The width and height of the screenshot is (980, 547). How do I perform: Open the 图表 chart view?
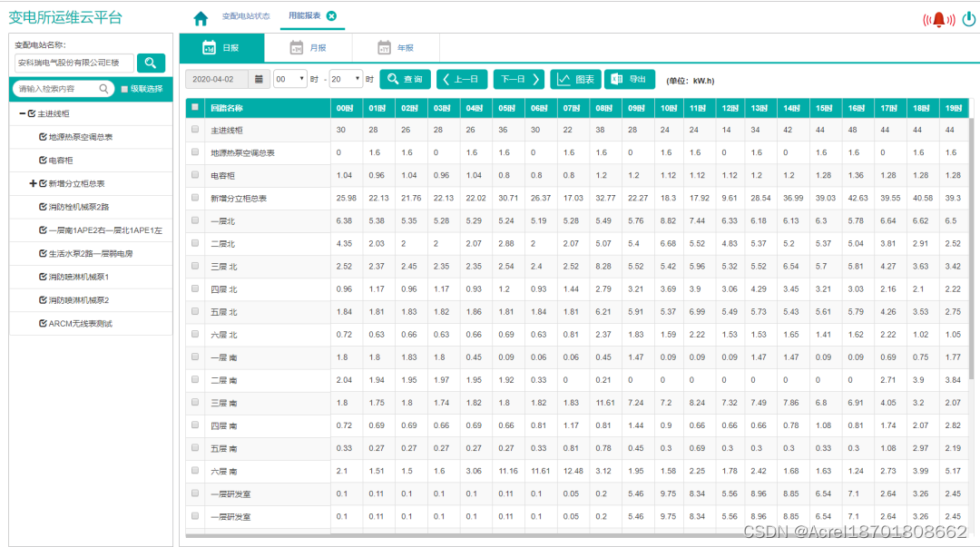[x=575, y=80]
